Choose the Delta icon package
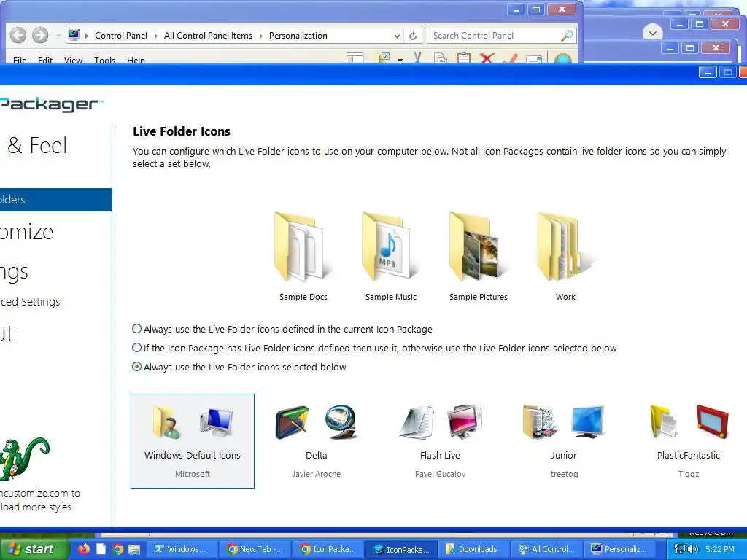The width and height of the screenshot is (747, 560). [317, 441]
